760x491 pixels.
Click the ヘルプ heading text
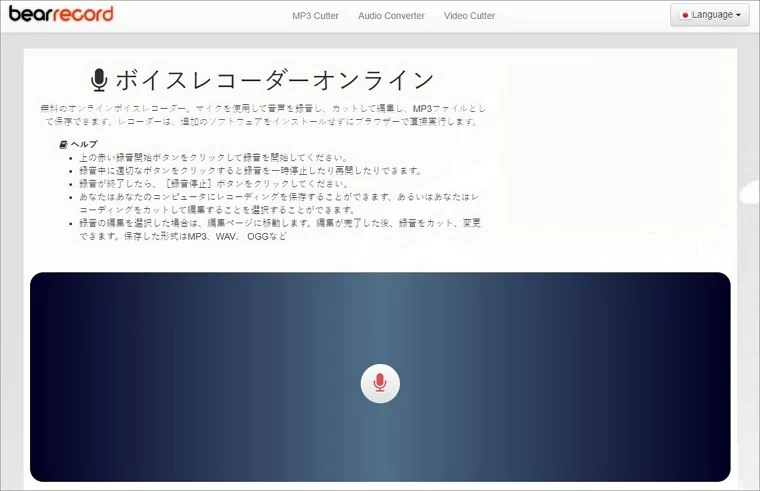pos(84,144)
